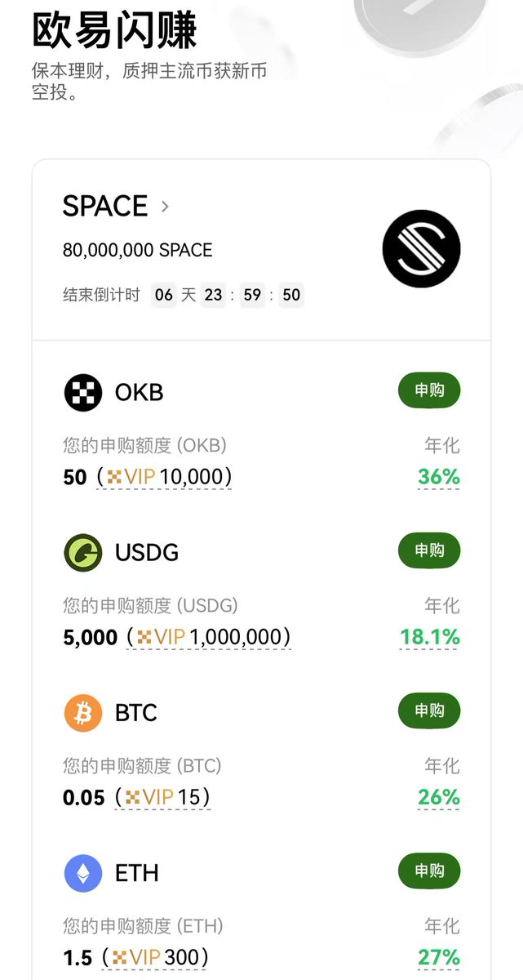Tap the VIP badge in OKB quota
The width and height of the screenshot is (523, 980).
[x=131, y=477]
